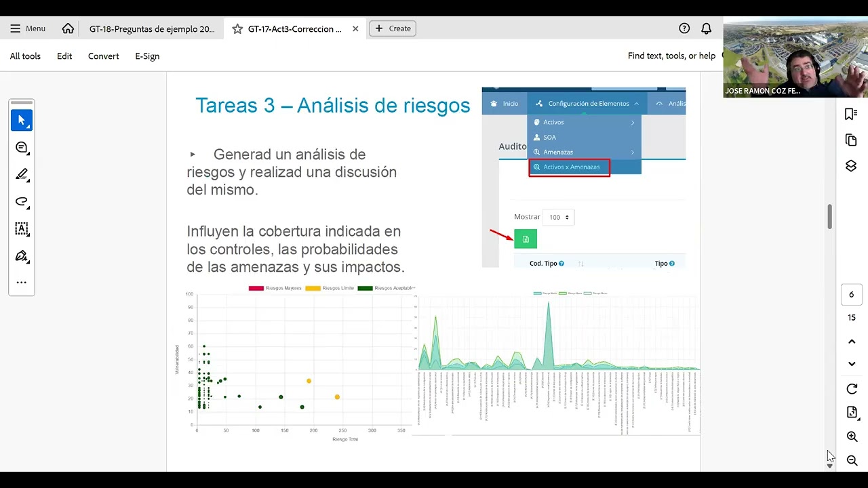The width and height of the screenshot is (868, 488).
Task: Star the GT-17-Act3 document
Action: [x=237, y=29]
